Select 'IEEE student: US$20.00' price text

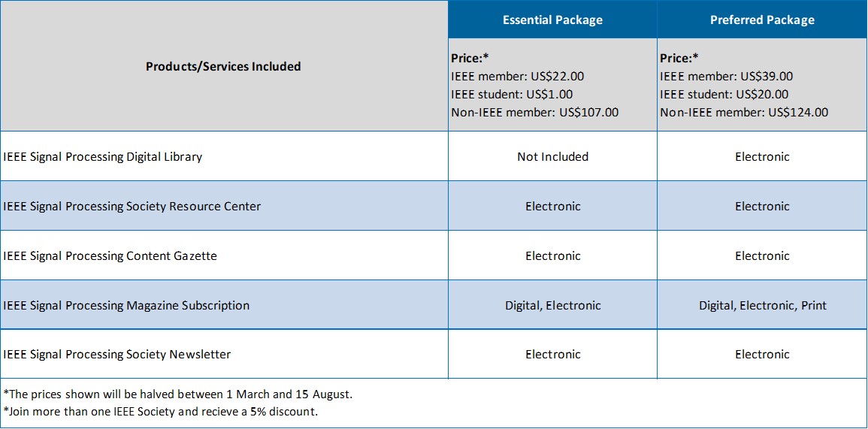click(x=724, y=94)
